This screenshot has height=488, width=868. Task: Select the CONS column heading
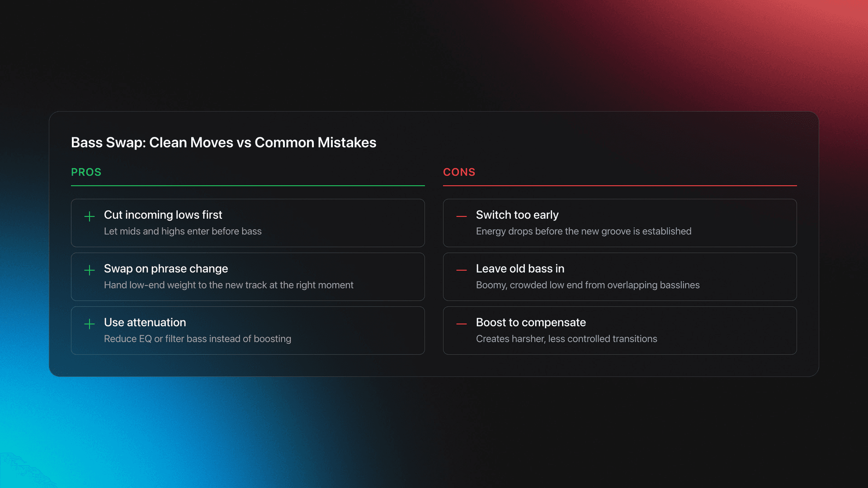(x=459, y=172)
